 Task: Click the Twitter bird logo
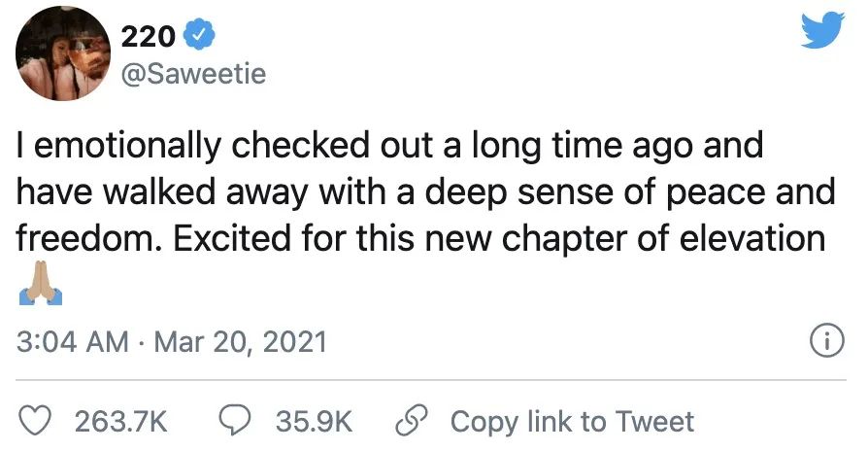[822, 34]
